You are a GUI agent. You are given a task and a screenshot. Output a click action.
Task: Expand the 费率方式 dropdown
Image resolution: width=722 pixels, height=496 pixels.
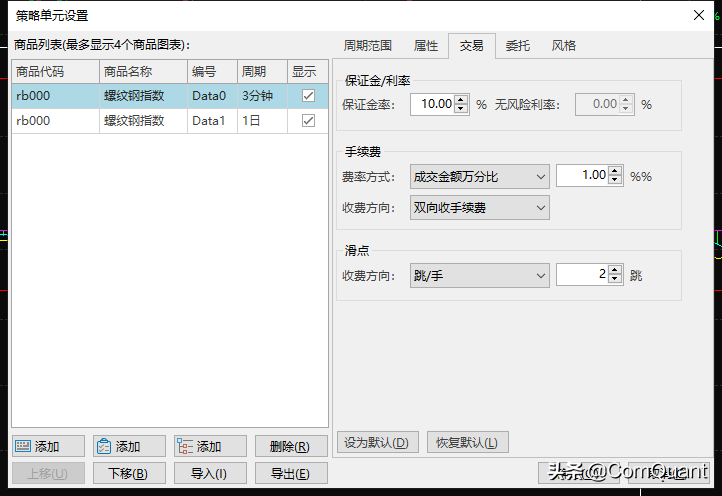479,176
